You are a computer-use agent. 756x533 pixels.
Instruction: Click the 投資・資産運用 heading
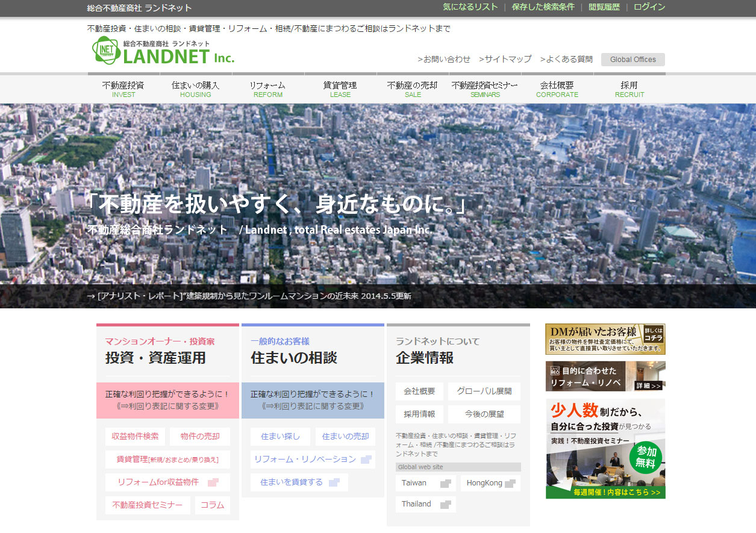(x=155, y=358)
